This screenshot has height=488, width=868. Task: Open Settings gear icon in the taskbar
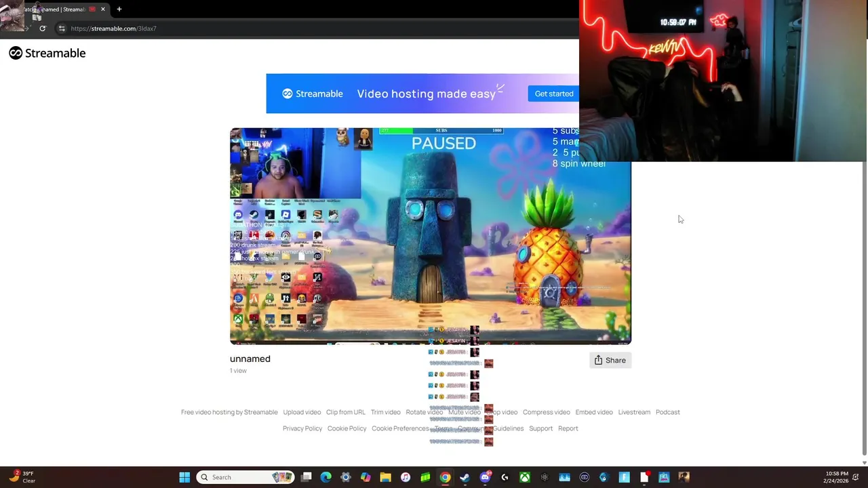coord(346,477)
